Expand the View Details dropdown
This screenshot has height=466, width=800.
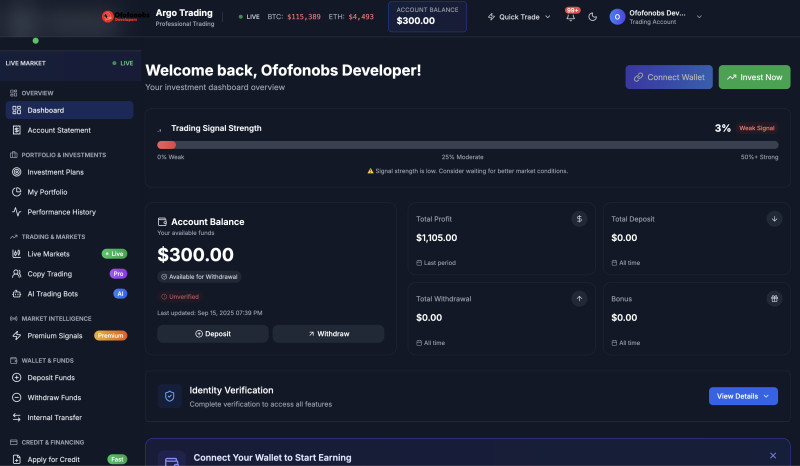pyautogui.click(x=743, y=396)
